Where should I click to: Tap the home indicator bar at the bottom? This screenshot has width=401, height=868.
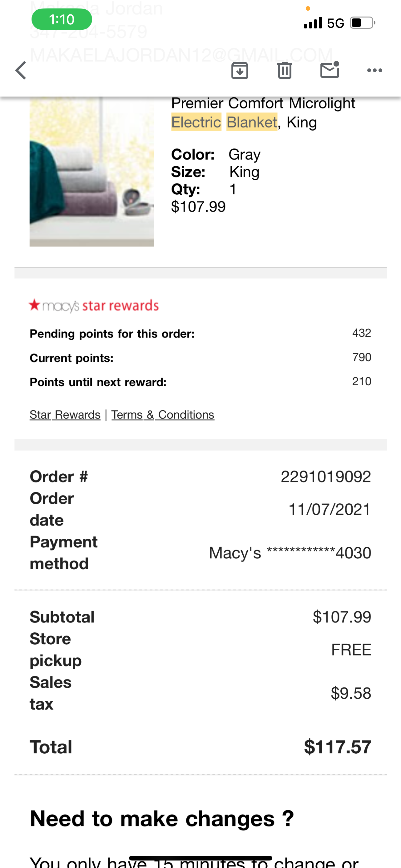201,858
